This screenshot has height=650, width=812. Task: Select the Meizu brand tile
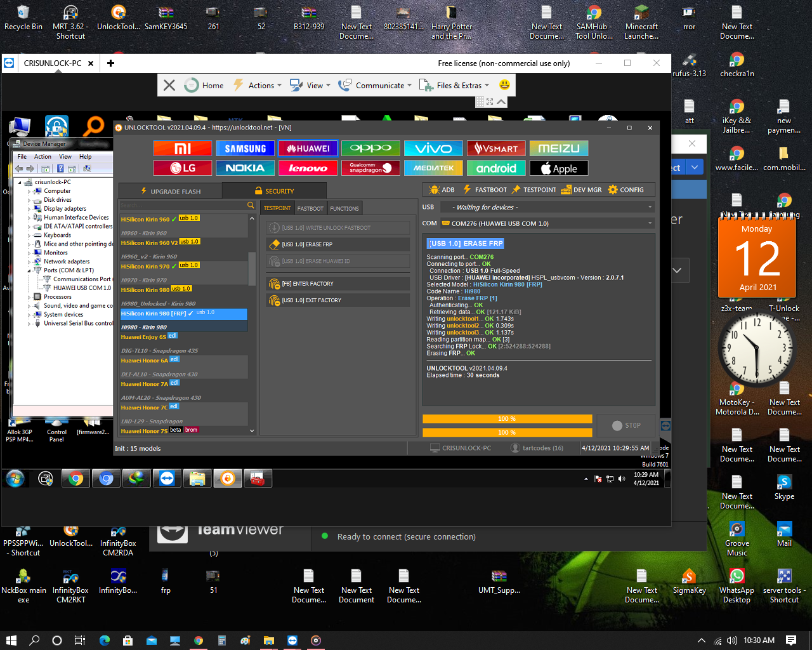(559, 148)
